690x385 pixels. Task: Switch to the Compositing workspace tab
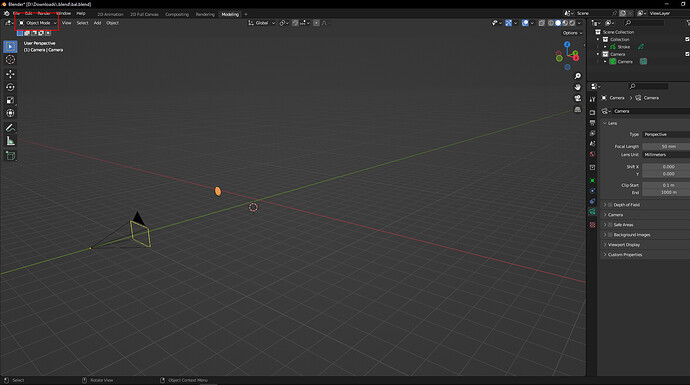pyautogui.click(x=177, y=15)
